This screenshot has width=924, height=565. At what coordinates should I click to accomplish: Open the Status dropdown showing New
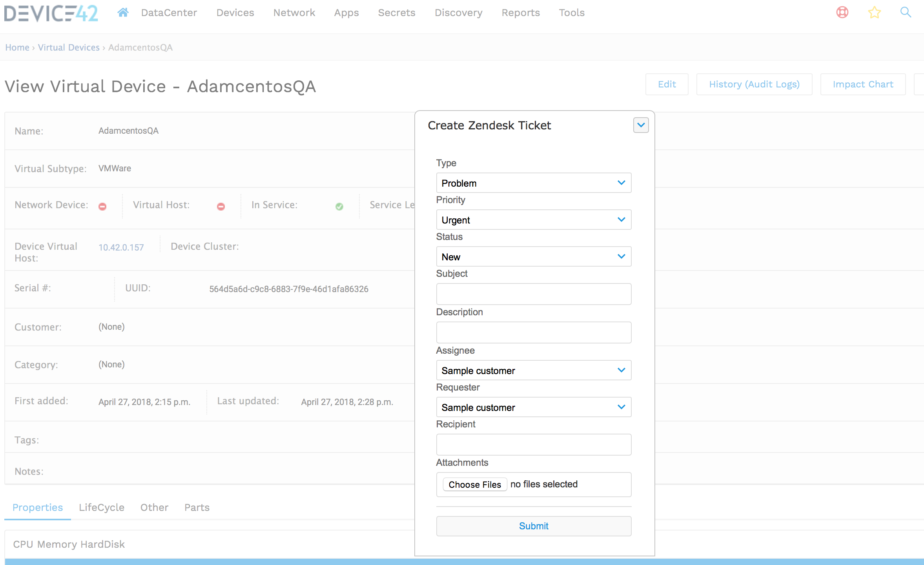(x=533, y=256)
